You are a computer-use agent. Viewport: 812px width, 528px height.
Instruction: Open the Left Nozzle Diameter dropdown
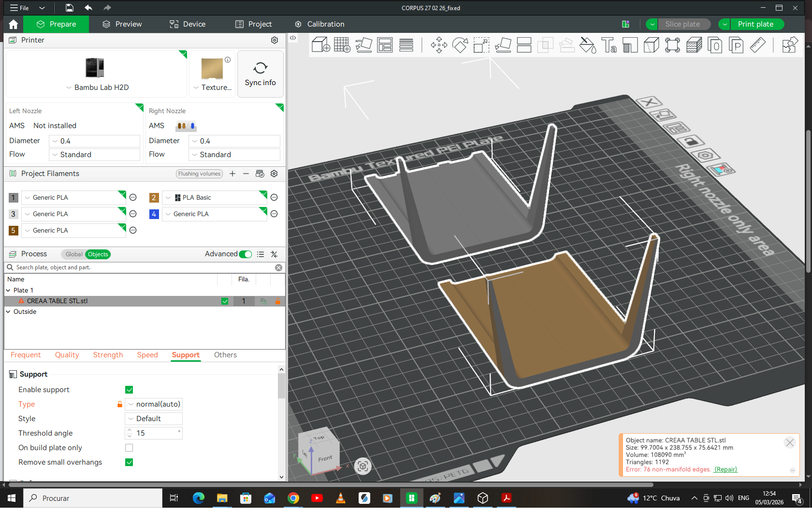[x=94, y=141]
